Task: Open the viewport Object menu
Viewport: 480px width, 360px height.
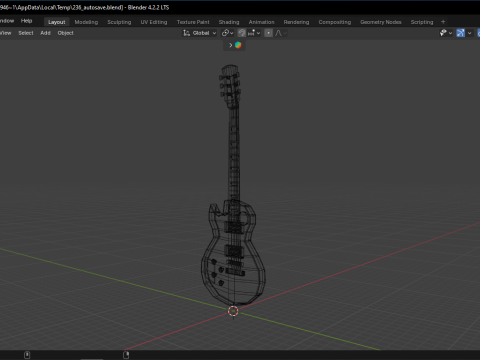Action: (x=65, y=33)
